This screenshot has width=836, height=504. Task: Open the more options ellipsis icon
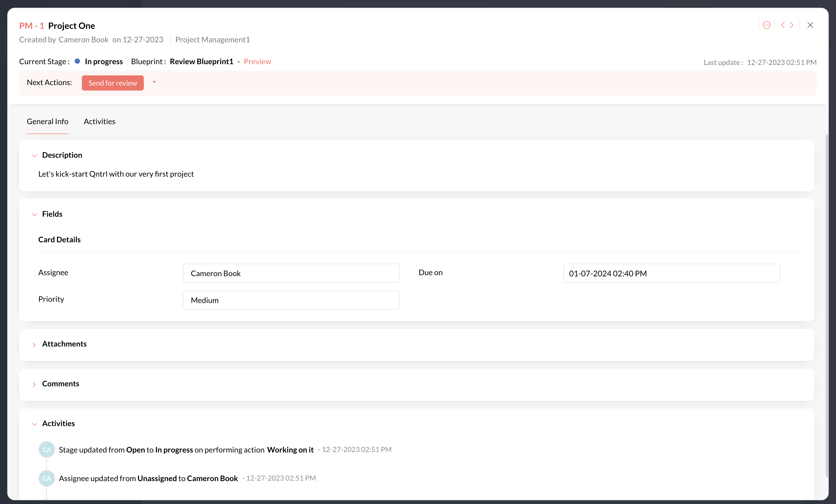[x=766, y=25]
